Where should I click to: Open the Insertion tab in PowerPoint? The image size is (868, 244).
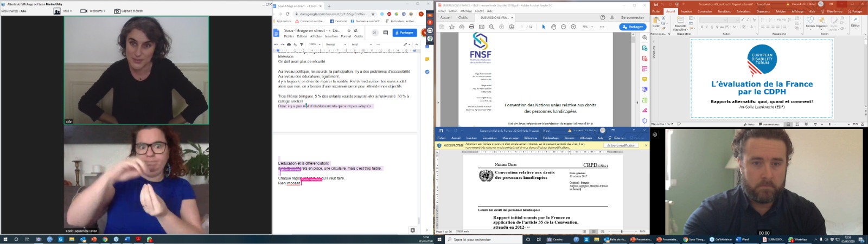pyautogui.click(x=686, y=11)
